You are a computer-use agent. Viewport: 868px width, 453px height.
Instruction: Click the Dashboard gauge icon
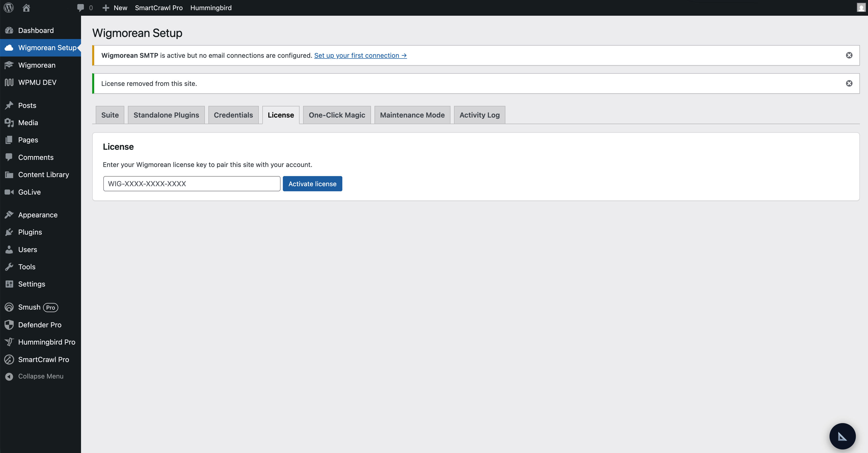[9, 30]
